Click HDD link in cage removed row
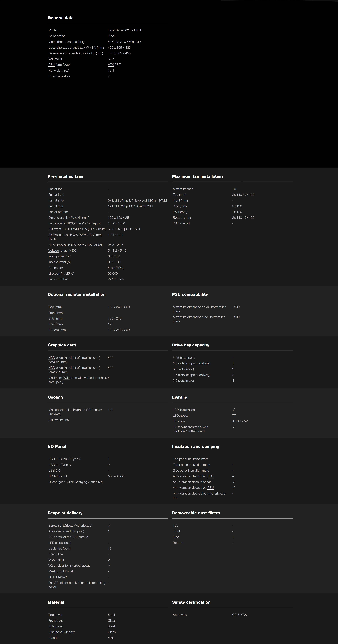The height and width of the screenshot is (644, 338). [x=52, y=368]
